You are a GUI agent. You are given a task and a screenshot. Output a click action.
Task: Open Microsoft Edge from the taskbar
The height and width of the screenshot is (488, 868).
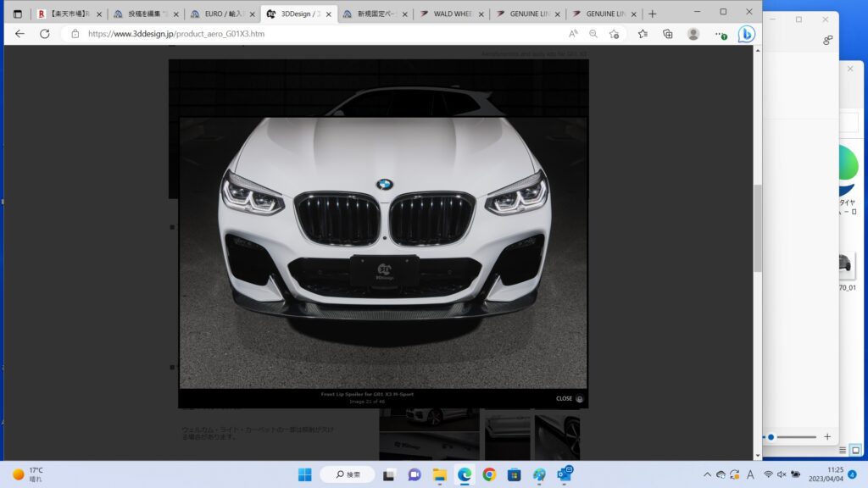coord(465,474)
